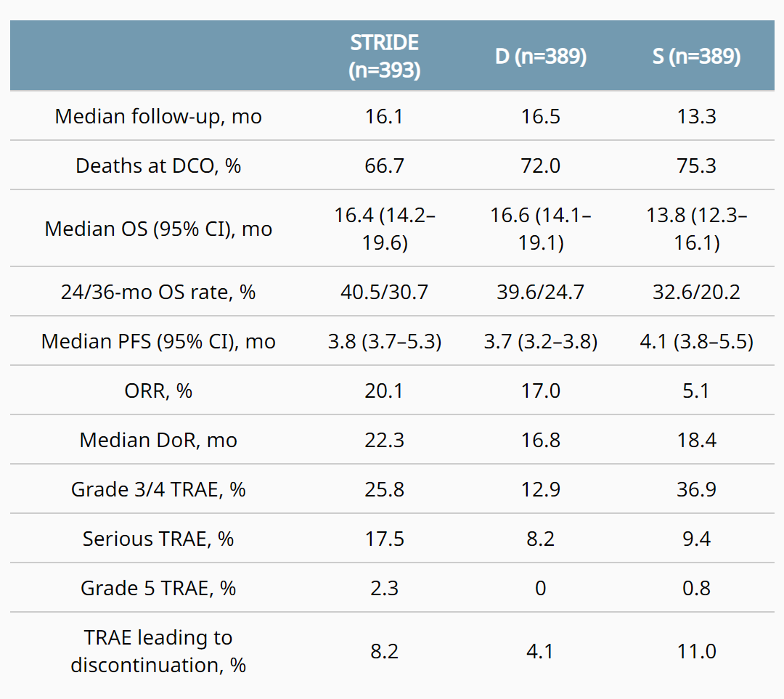Image resolution: width=784 pixels, height=699 pixels.
Task: Select the S arm ORR value 5.1
Action: (x=696, y=391)
